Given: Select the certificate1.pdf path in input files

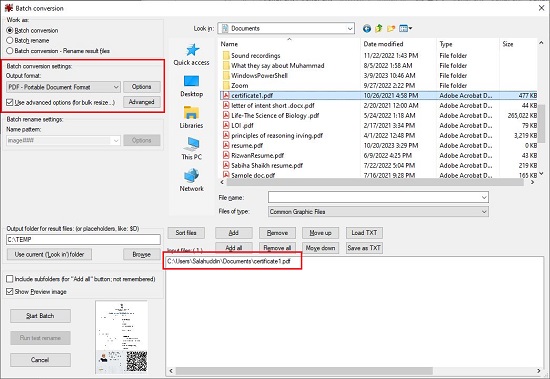Looking at the screenshot, I should pos(229,261).
